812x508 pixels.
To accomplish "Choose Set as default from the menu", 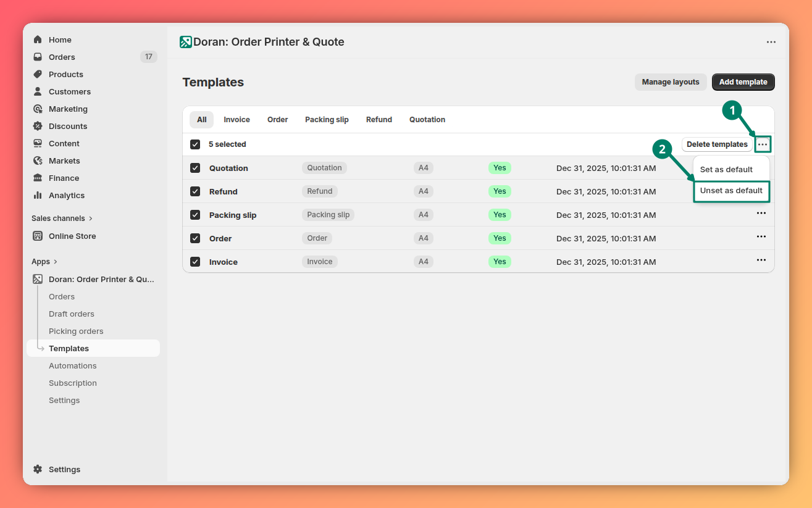I will point(731,170).
